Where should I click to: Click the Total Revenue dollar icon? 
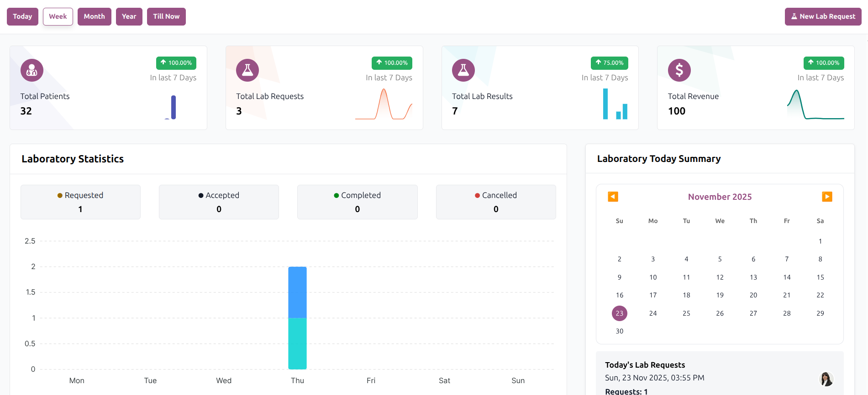coord(679,70)
